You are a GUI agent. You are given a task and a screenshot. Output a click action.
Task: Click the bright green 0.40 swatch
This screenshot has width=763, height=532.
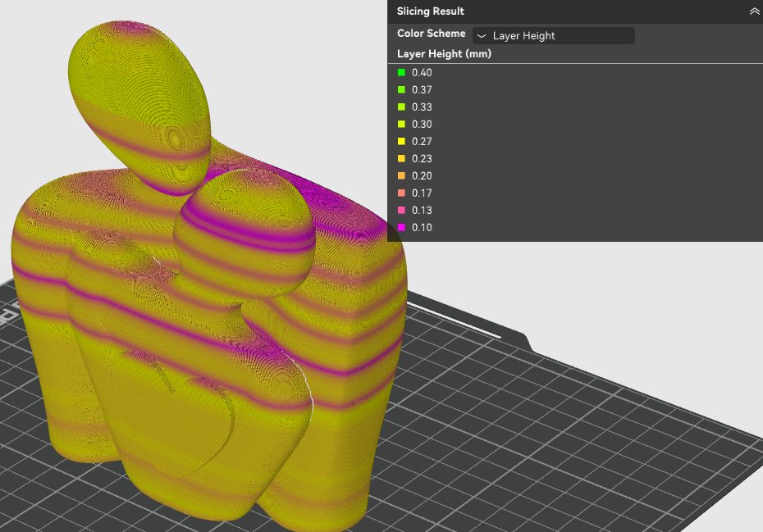(401, 73)
